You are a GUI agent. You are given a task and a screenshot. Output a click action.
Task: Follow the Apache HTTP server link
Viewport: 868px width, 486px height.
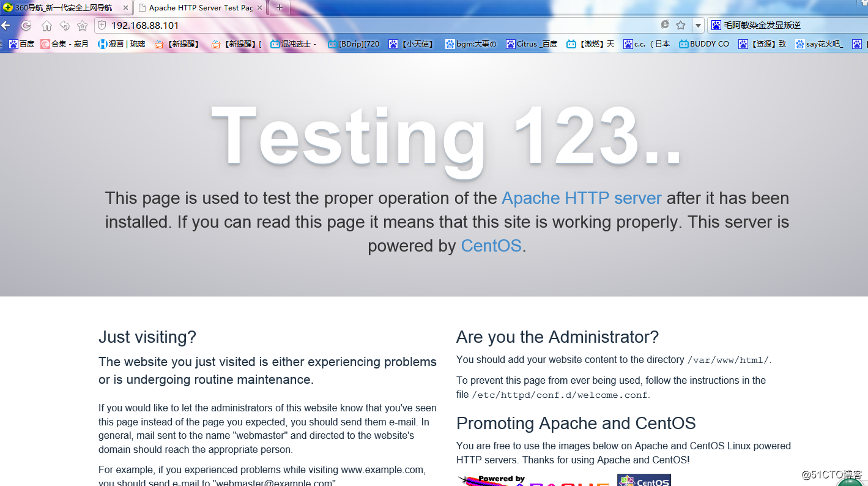point(582,198)
